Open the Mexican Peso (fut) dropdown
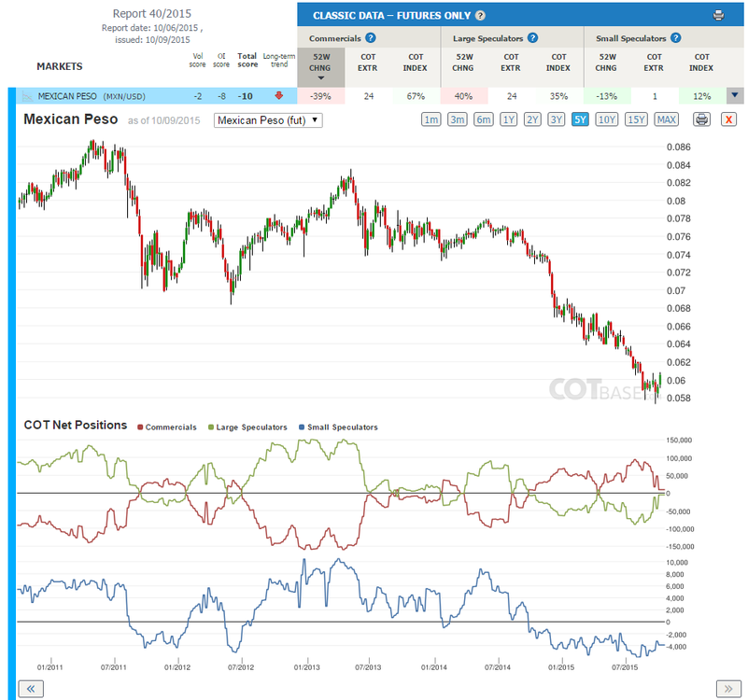The width and height of the screenshot is (748, 700). tap(268, 120)
